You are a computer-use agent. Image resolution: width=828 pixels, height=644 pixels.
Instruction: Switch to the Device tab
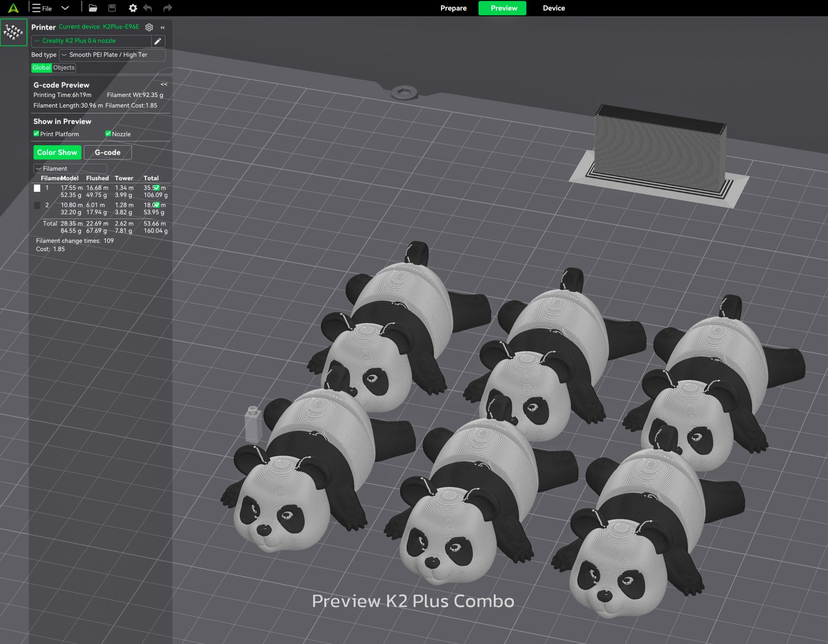click(x=554, y=8)
